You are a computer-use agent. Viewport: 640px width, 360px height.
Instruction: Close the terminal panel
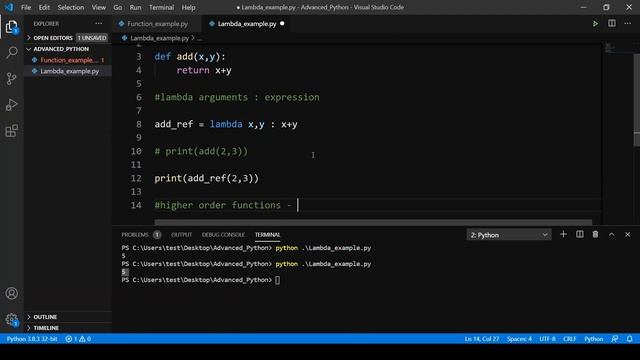pos(627,234)
